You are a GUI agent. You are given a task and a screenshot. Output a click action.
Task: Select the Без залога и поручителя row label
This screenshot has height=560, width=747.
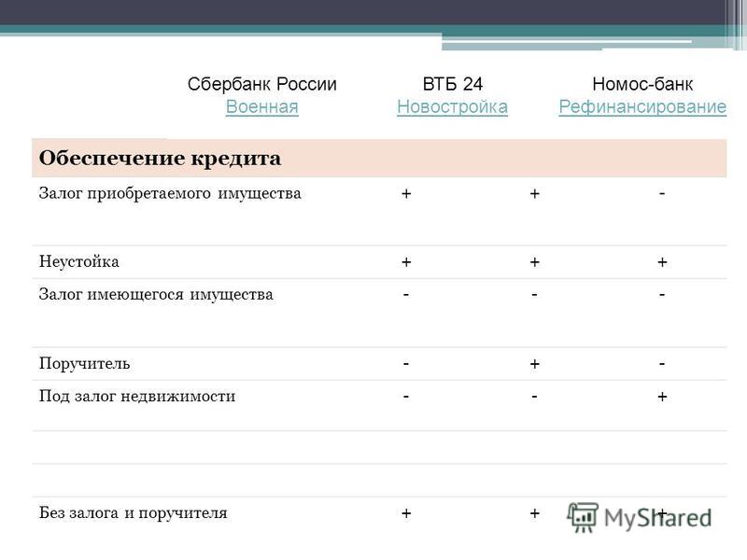click(x=134, y=513)
